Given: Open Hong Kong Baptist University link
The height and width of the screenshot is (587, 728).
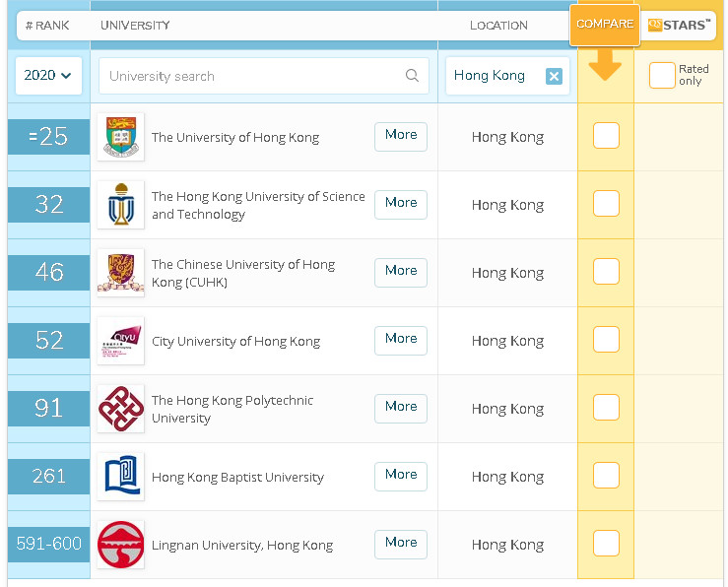Looking at the screenshot, I should pos(237,477).
